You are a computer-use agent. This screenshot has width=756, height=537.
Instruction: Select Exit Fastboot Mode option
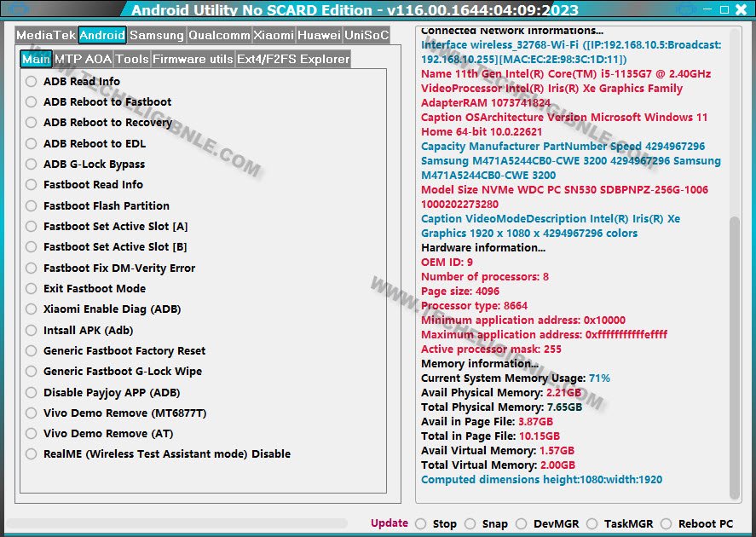click(32, 289)
